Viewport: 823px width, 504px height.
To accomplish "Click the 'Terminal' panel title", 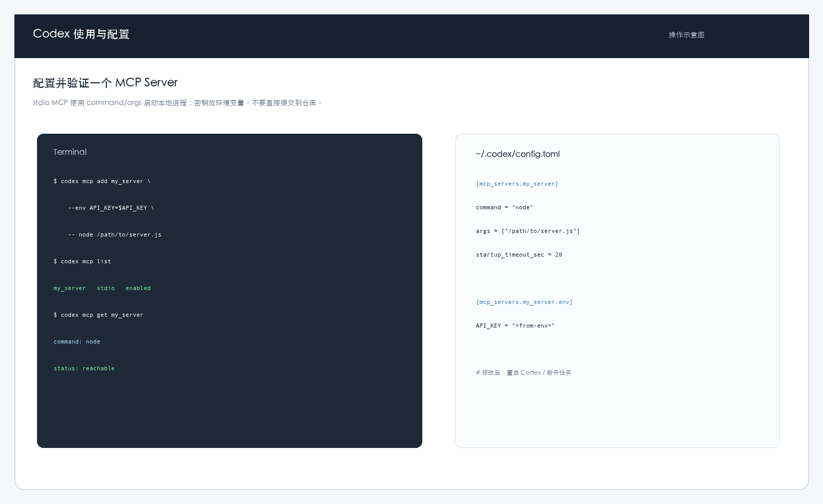I will [70, 152].
